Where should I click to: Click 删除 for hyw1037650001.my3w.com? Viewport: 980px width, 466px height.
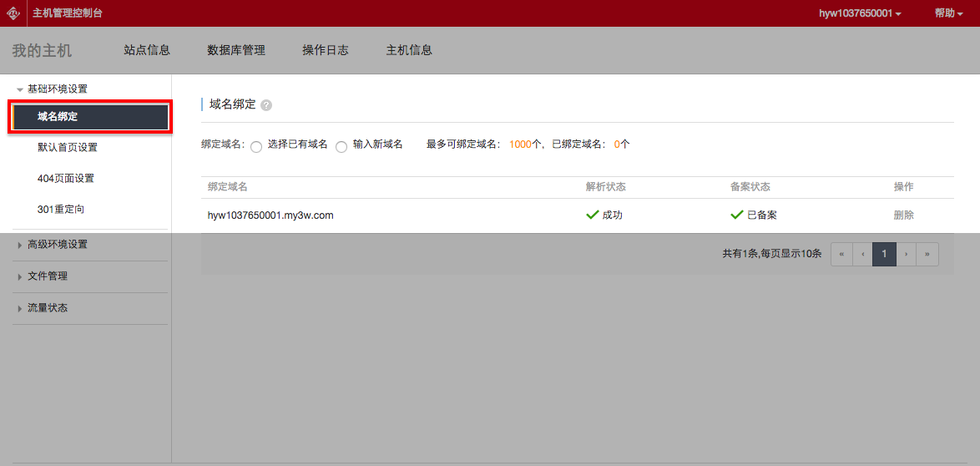(903, 215)
